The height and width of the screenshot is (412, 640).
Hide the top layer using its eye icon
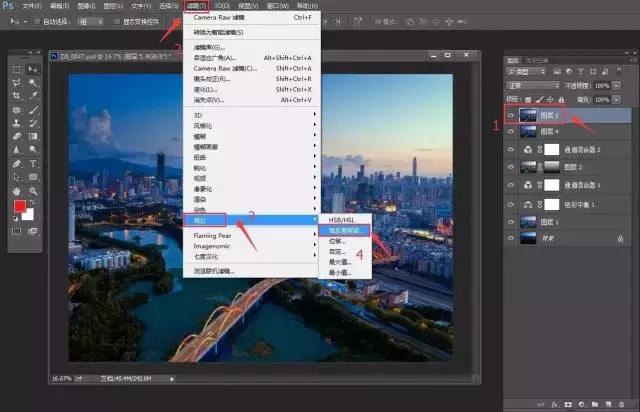pyautogui.click(x=512, y=116)
